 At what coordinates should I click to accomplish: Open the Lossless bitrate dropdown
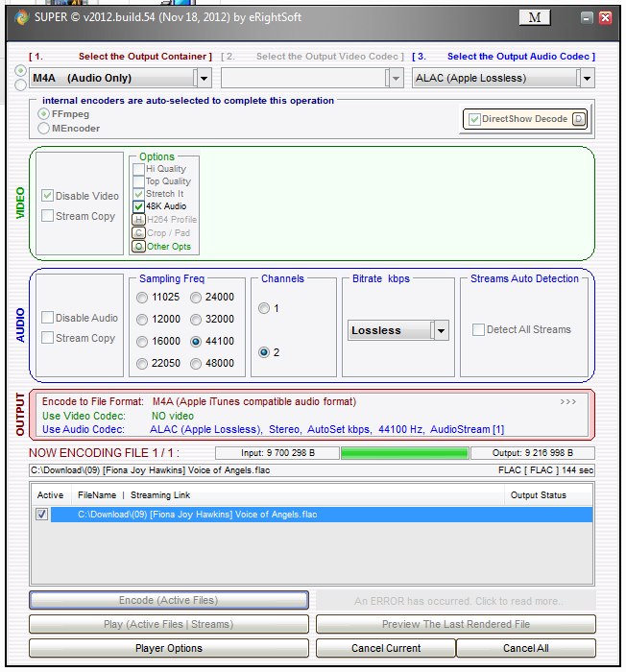click(440, 330)
